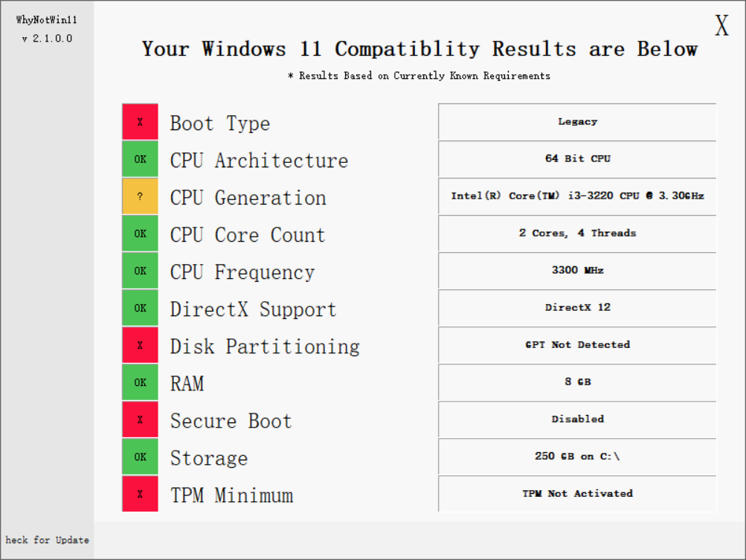Select the green OK icon for CPU Architecture
The width and height of the screenshot is (746, 560).
[x=140, y=158]
